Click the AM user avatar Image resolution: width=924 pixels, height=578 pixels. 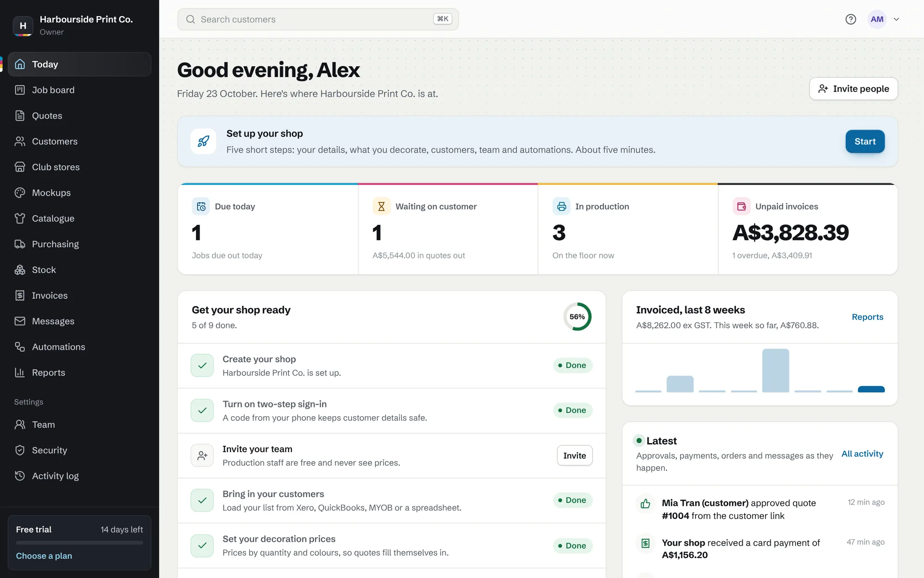[x=877, y=19]
